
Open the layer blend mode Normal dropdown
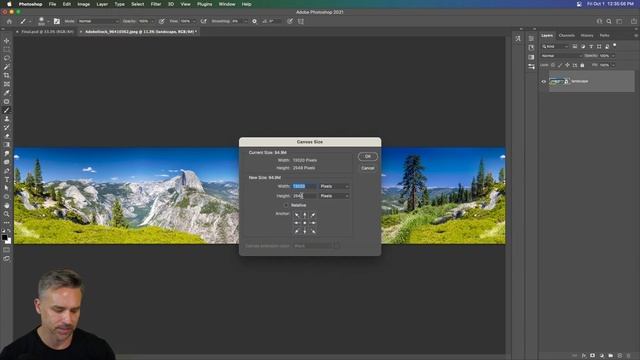click(561, 56)
